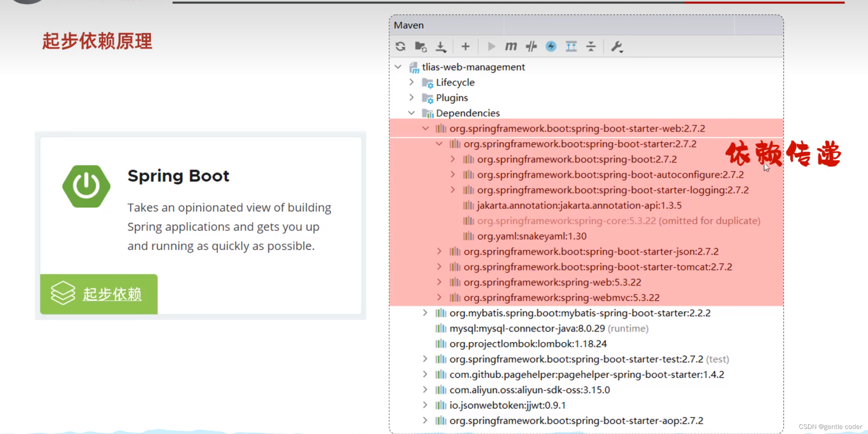Click the Spring Boot power logo

coord(86,186)
